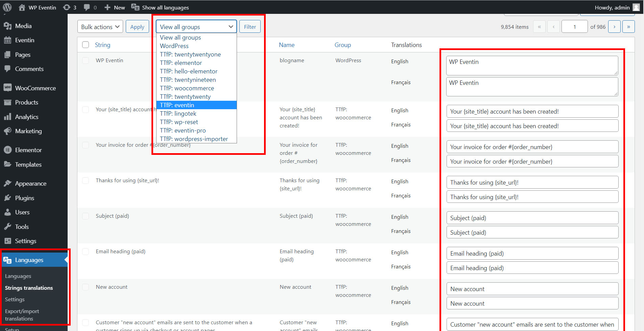This screenshot has width=644, height=331.
Task: Tick checkbox for account created string
Action: coord(86,110)
